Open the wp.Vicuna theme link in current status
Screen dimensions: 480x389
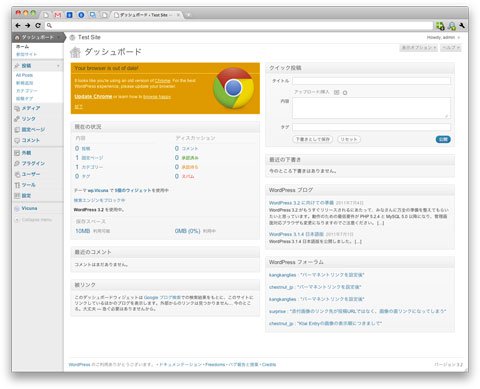(98, 190)
